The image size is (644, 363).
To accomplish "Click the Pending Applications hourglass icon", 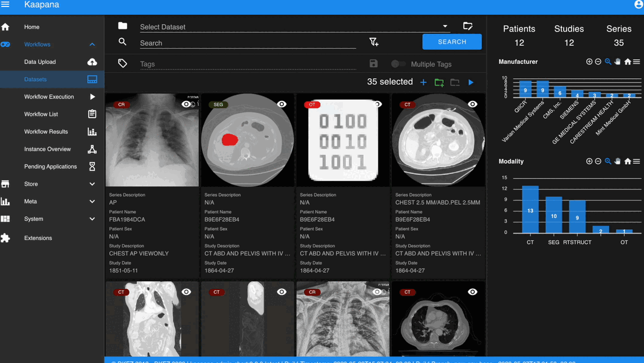I will 92,167.
